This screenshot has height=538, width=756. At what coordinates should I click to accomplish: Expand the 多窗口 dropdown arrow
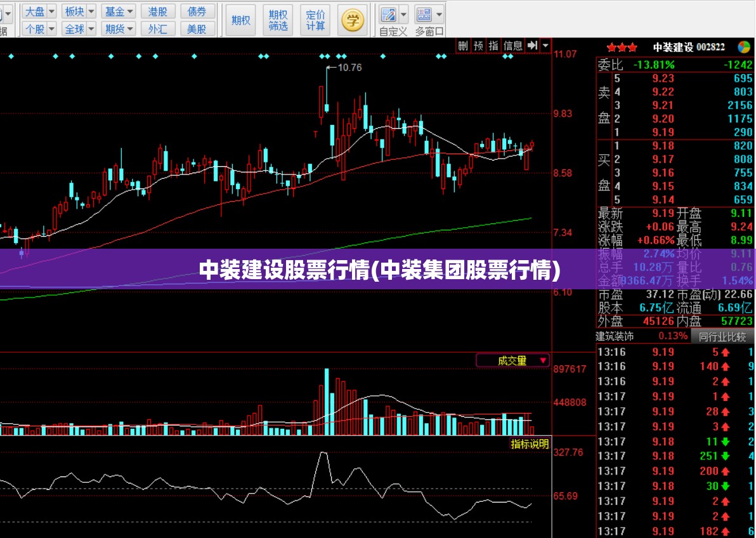pyautogui.click(x=440, y=15)
